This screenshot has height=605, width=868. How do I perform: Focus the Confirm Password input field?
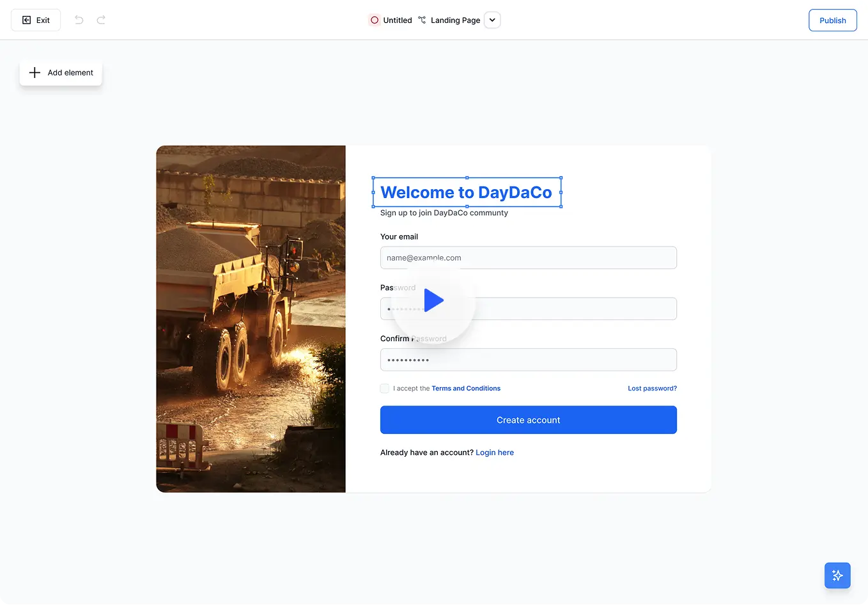pos(529,360)
